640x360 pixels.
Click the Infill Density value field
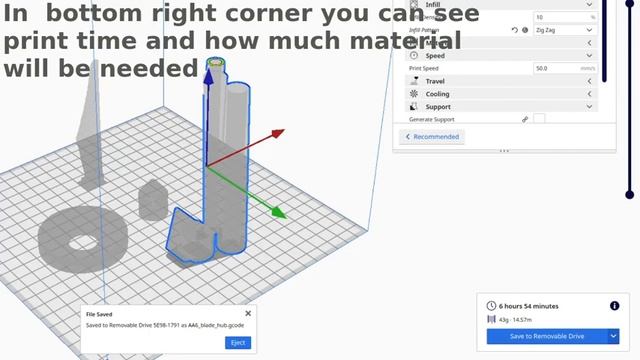[x=565, y=17]
